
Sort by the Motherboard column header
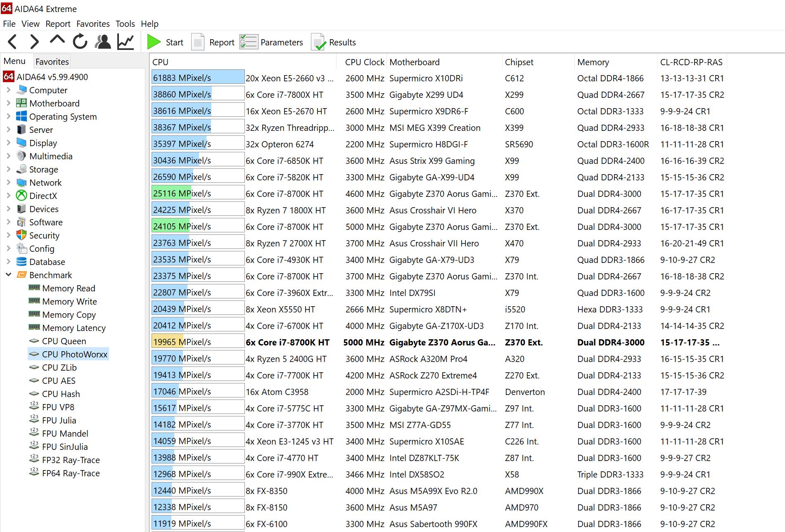[x=444, y=62]
